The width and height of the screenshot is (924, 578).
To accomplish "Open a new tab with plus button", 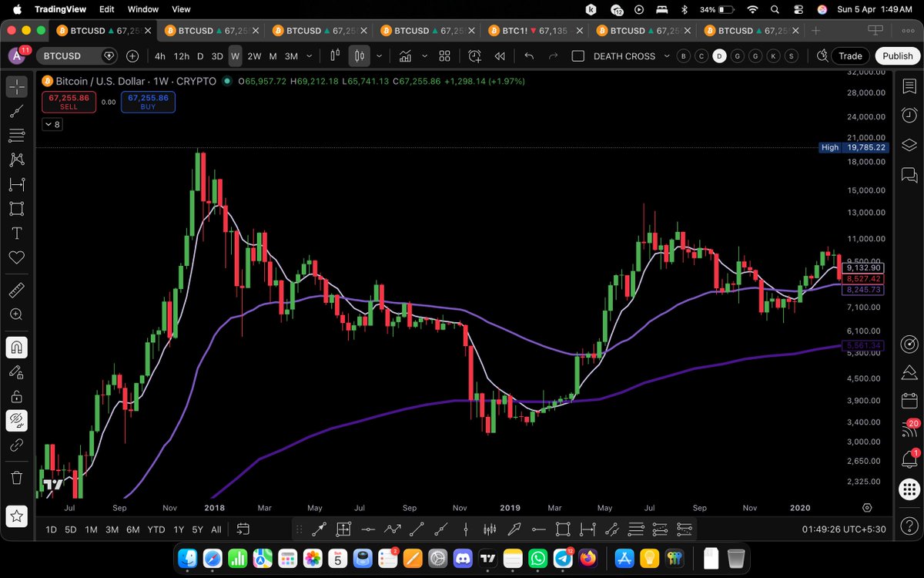I will tap(815, 31).
